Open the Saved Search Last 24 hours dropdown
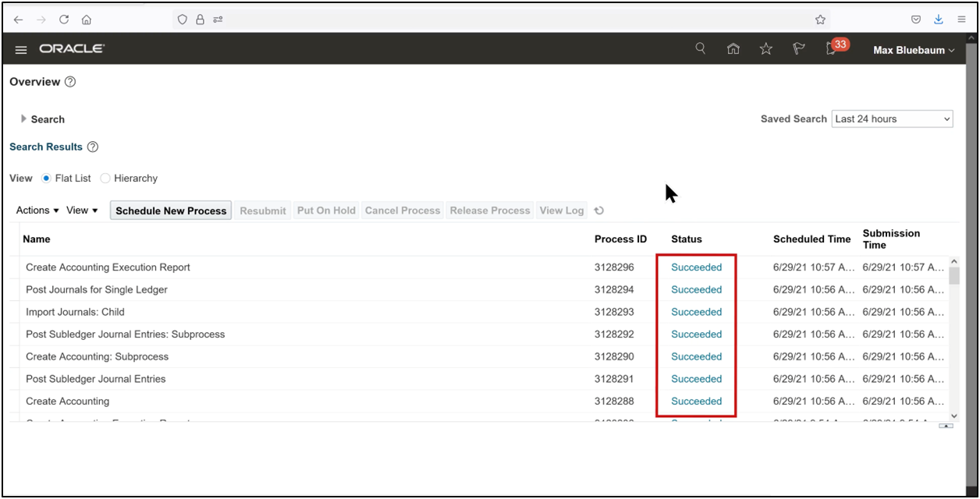Image resolution: width=980 pixels, height=499 pixels. tap(892, 119)
